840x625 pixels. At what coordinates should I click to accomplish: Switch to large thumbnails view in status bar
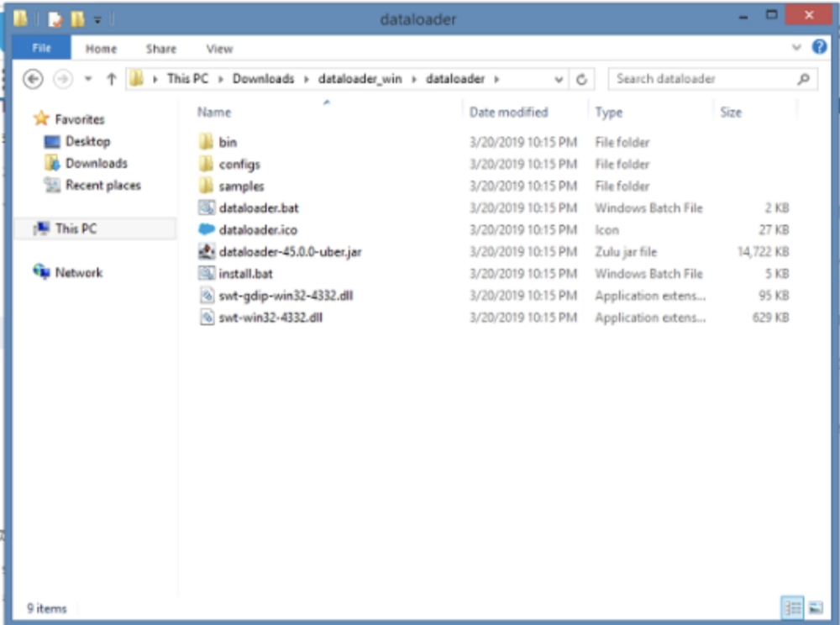pos(816,608)
